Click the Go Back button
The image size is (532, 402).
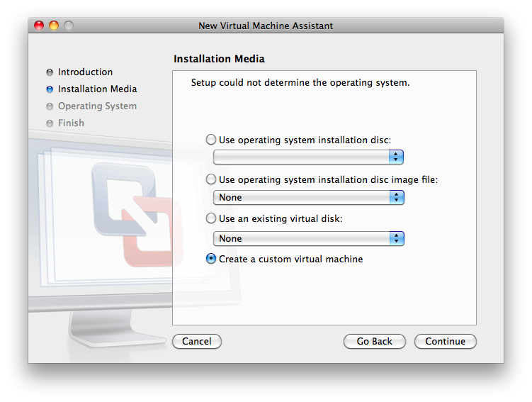(x=374, y=341)
